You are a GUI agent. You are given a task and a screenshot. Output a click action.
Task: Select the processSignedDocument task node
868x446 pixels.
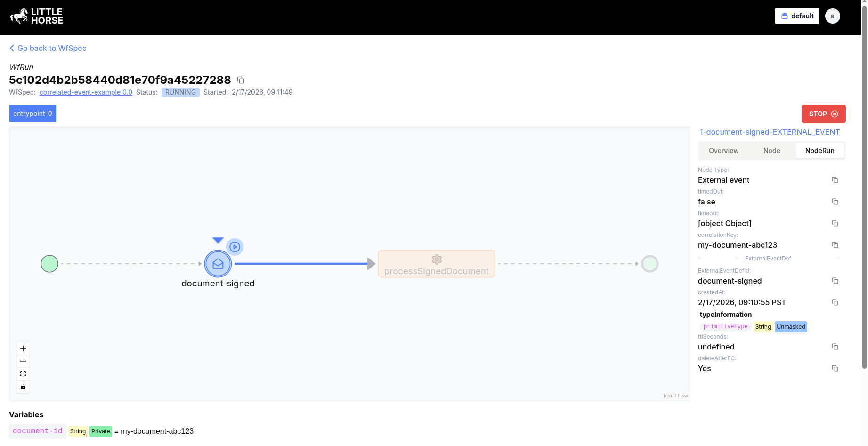(x=436, y=264)
